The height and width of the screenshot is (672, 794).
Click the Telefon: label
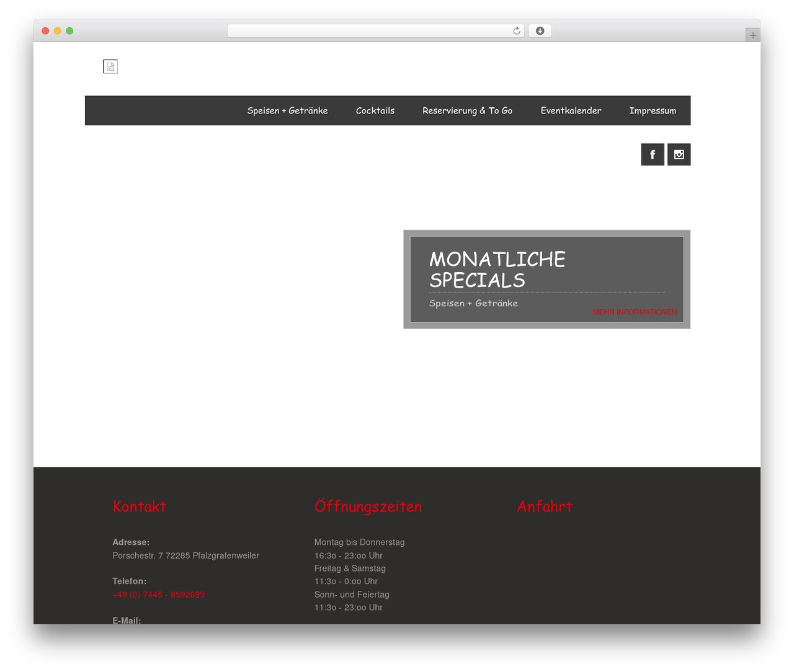pyautogui.click(x=129, y=581)
